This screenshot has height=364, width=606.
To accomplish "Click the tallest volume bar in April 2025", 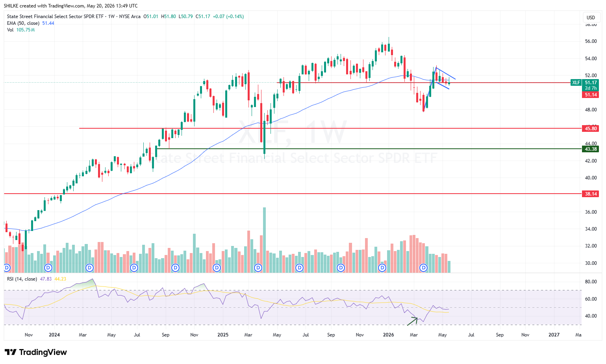I will point(264,240).
